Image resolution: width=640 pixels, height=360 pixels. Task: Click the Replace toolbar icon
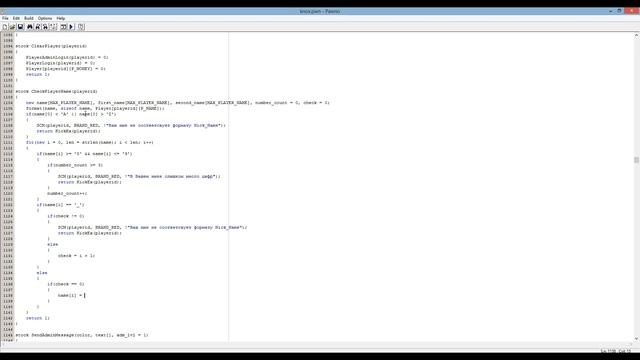pos(45,27)
